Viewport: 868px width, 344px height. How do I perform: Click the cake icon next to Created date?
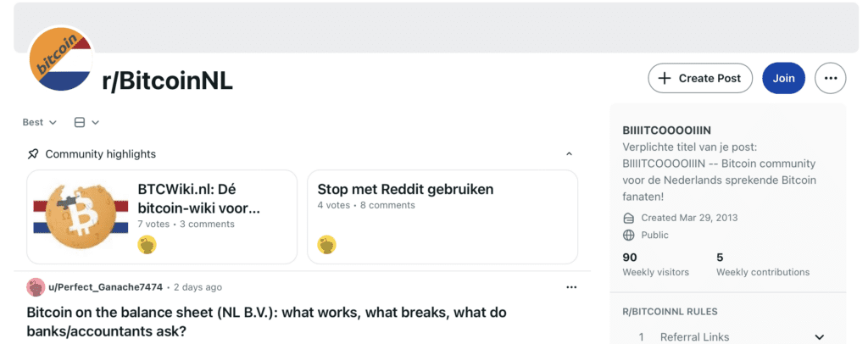(628, 218)
